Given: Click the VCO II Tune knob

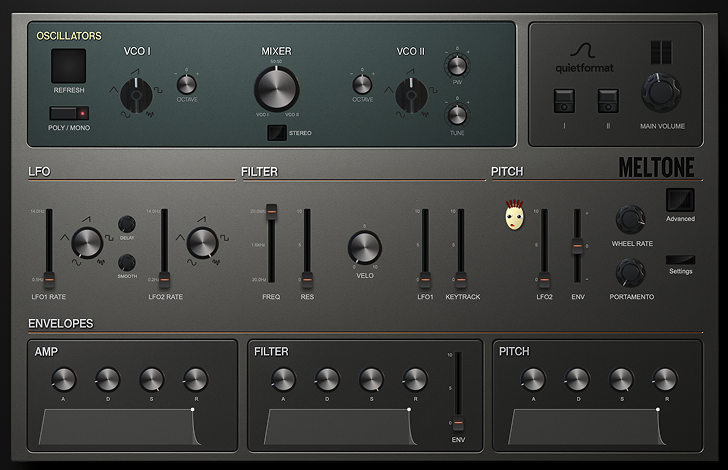Looking at the screenshot, I should (457, 113).
